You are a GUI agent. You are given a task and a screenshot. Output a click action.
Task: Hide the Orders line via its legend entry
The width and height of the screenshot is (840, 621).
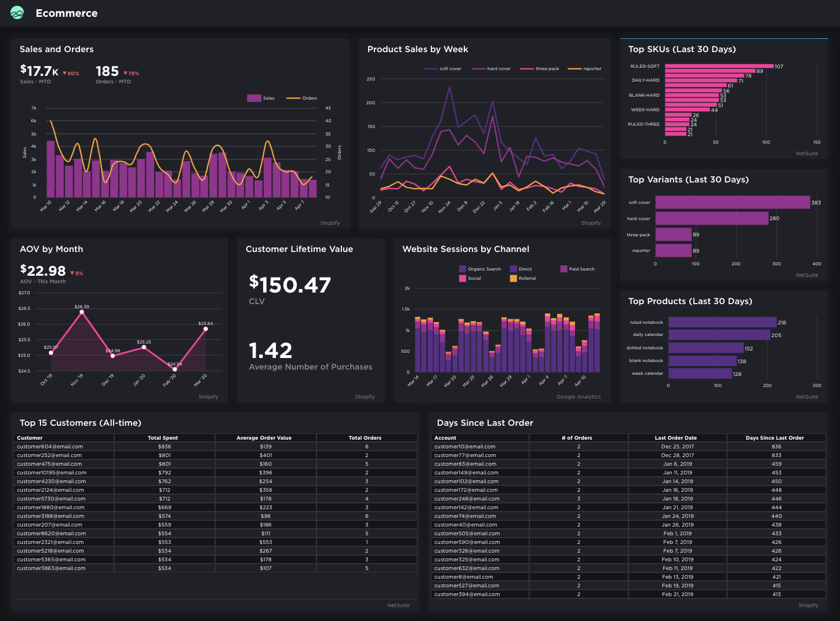pyautogui.click(x=303, y=98)
